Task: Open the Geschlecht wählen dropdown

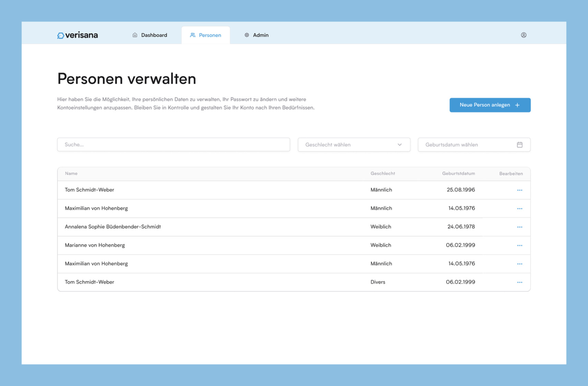Action: tap(354, 144)
